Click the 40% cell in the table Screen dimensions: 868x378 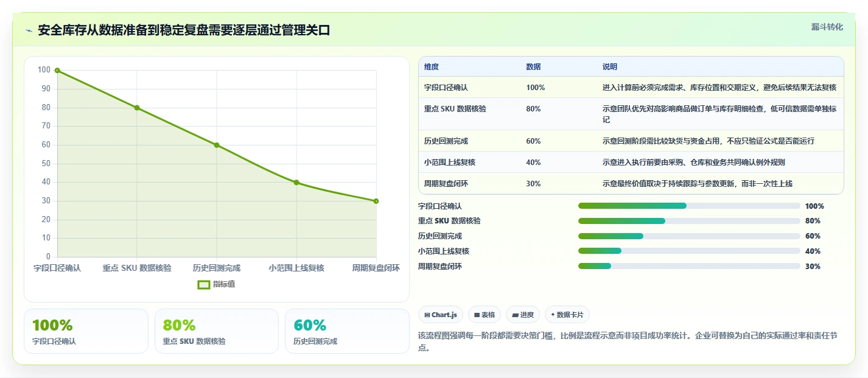tap(534, 163)
